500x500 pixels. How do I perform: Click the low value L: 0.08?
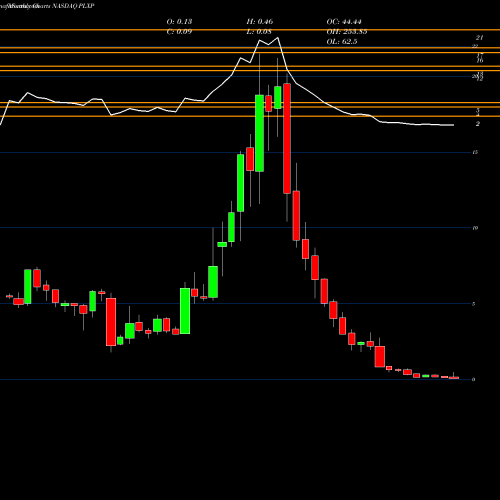click(x=259, y=31)
